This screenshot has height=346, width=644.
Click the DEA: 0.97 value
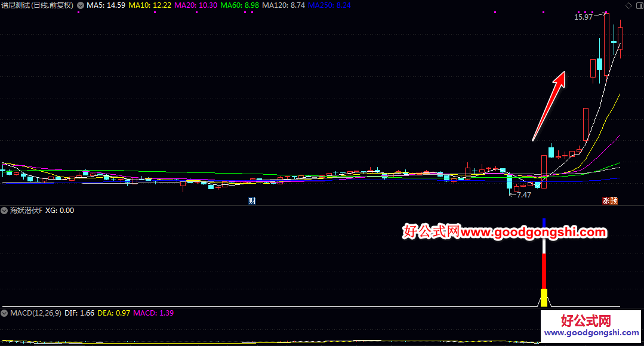(114, 313)
